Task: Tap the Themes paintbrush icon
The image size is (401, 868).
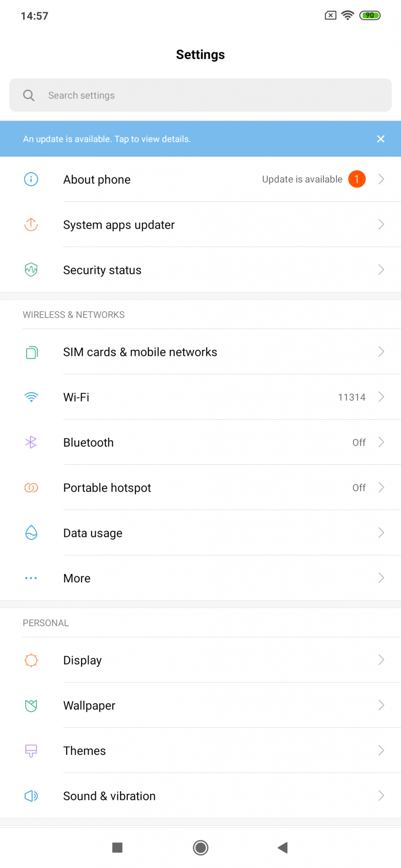Action: (x=31, y=750)
